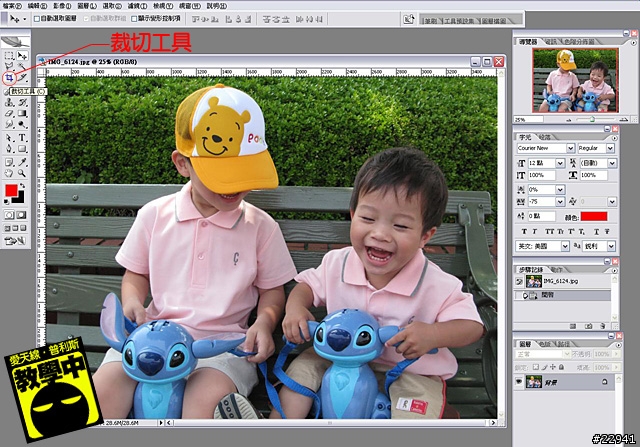Select the Pen tool
Screen dimensions: 640x447
[x=9, y=149]
